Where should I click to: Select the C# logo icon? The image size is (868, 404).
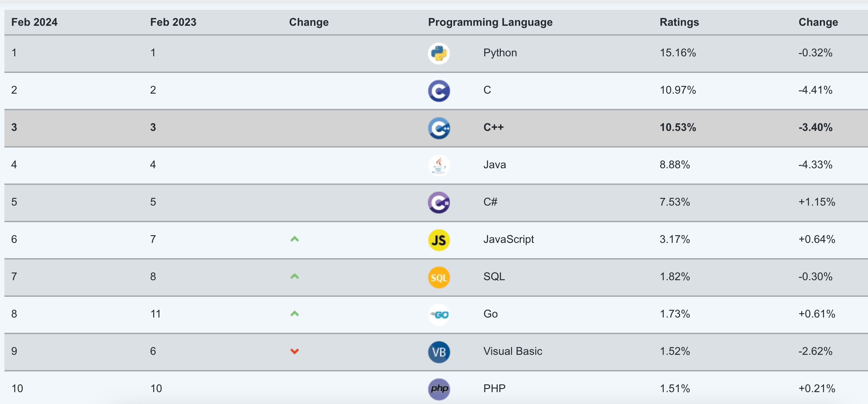coord(439,202)
